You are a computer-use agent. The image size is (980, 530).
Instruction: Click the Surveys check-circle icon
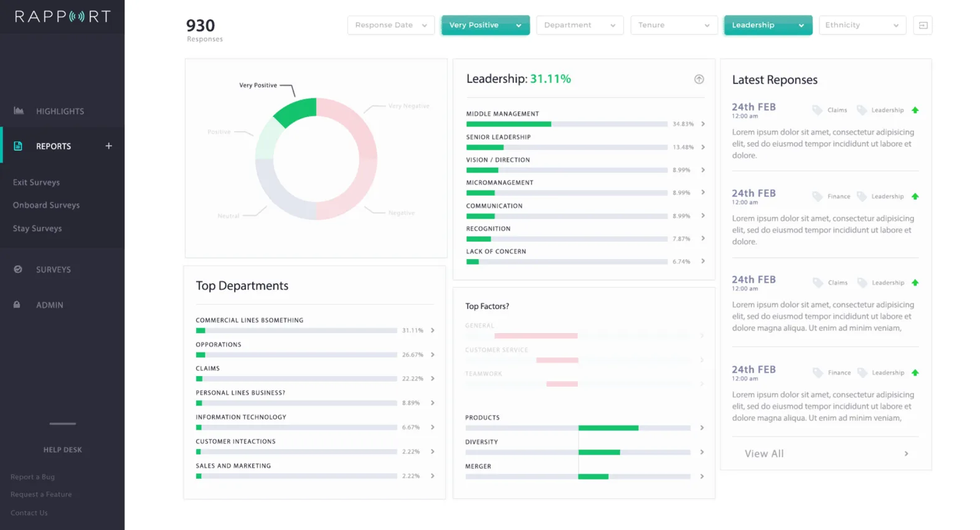(x=18, y=269)
